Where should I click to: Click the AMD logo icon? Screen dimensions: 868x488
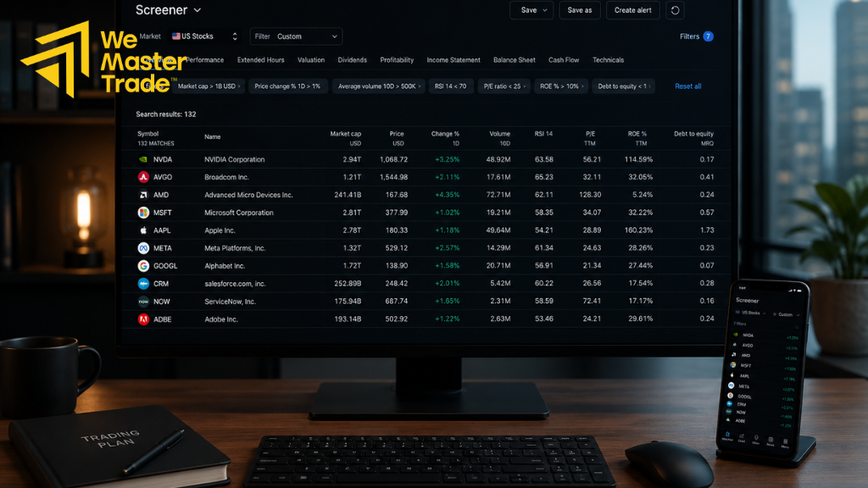[143, 195]
